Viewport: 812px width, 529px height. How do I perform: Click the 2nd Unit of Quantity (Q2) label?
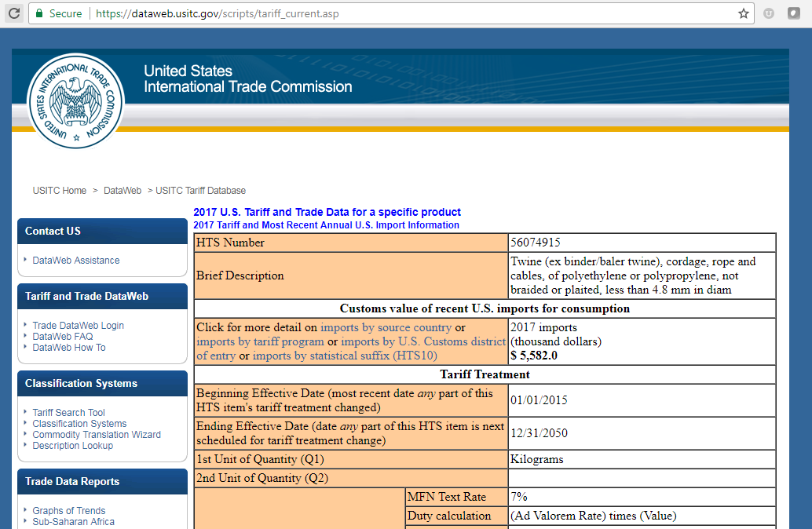point(262,478)
